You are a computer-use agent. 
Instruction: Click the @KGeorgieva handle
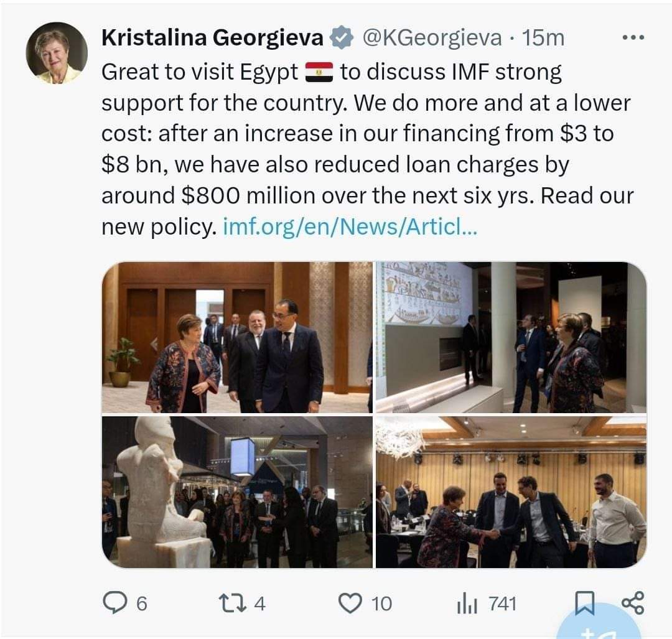click(432, 39)
